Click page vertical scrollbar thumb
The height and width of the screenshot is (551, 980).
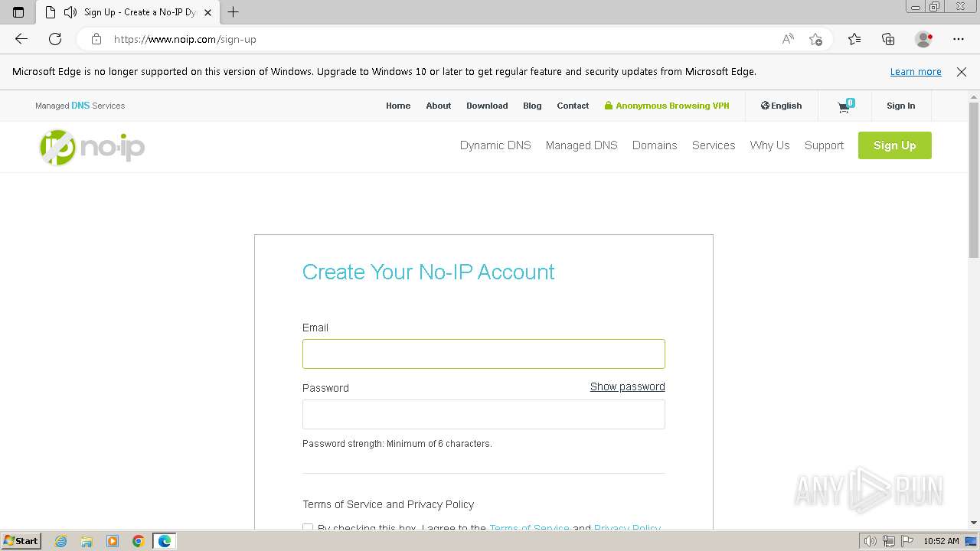click(x=974, y=180)
